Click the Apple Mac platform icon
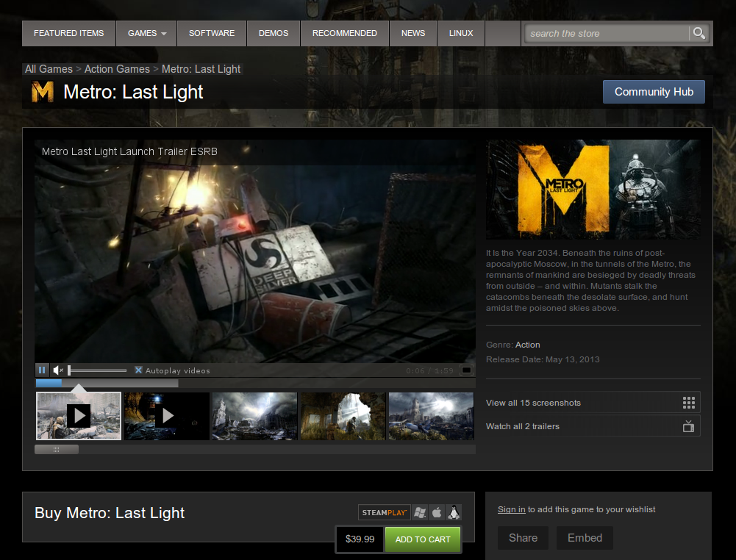736x560 pixels. pyautogui.click(x=437, y=512)
